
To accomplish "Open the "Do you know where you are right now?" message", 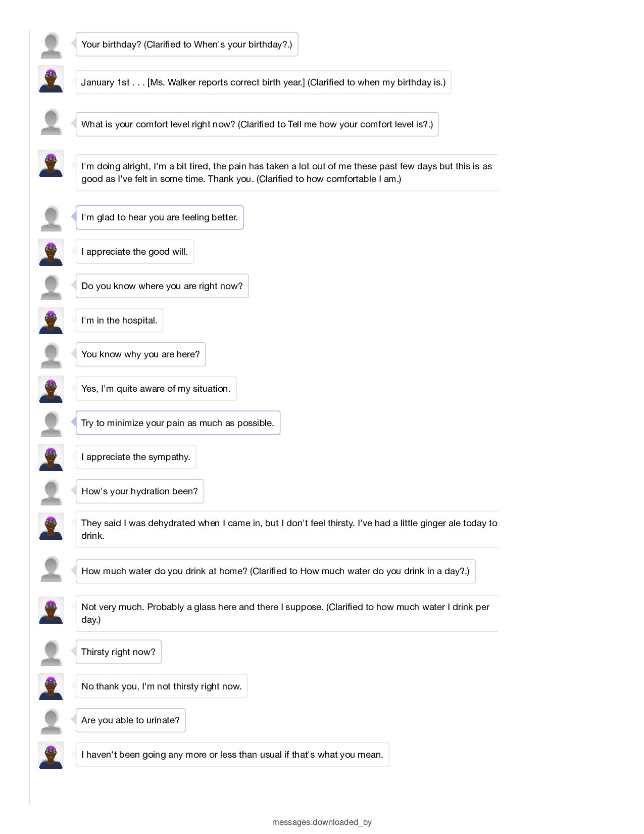I will coord(162,286).
